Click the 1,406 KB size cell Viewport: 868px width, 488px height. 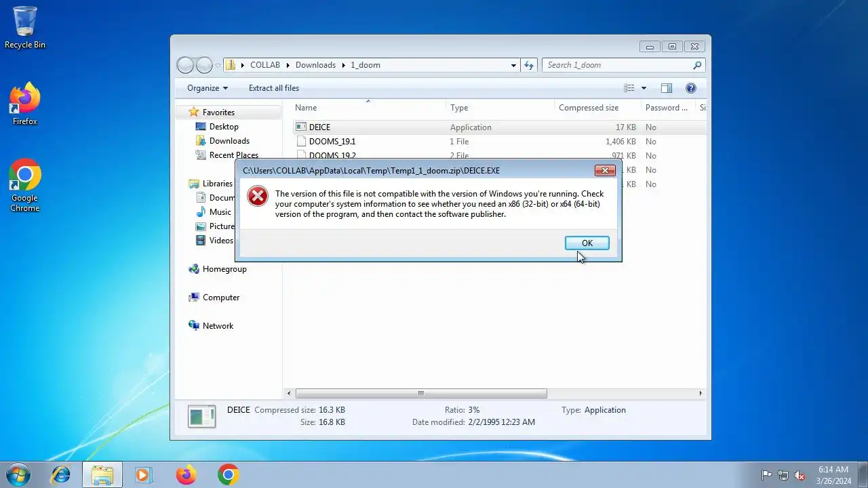point(620,142)
